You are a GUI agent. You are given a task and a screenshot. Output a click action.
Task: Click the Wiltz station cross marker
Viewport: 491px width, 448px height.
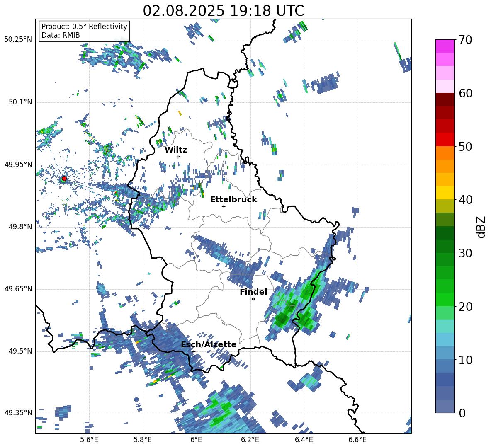tap(178, 157)
